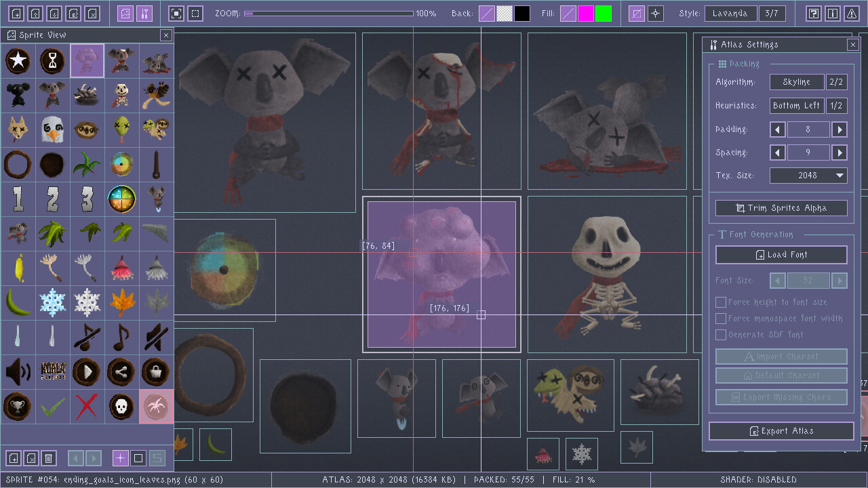The image size is (868, 488).
Task: Cycle the packing Algorithm set to Skyline
Action: point(797,81)
